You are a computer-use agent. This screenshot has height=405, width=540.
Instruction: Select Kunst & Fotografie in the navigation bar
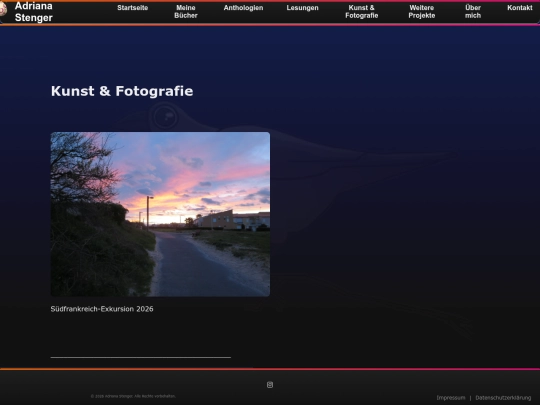pos(362,12)
